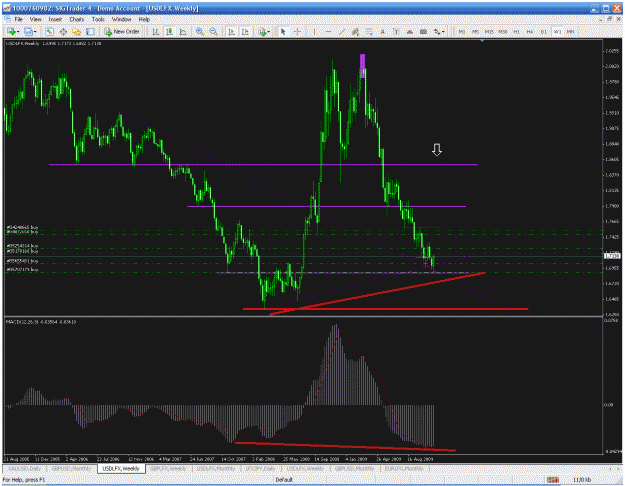Click the application icon in the menu bar
This screenshot has width=625, height=486.
(x=7, y=19)
